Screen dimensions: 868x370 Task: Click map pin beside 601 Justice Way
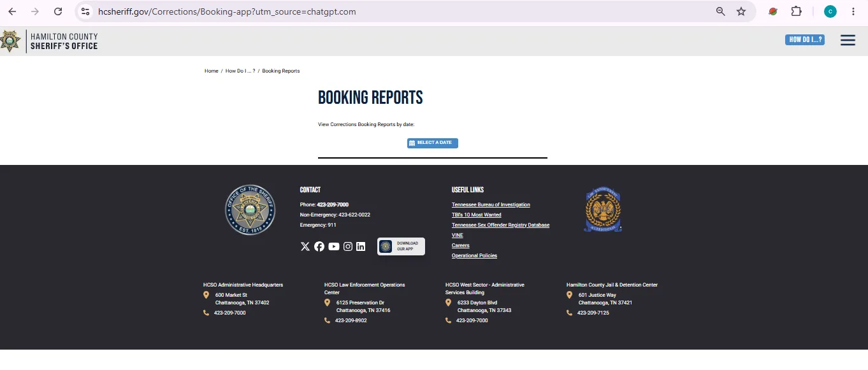coord(569,295)
